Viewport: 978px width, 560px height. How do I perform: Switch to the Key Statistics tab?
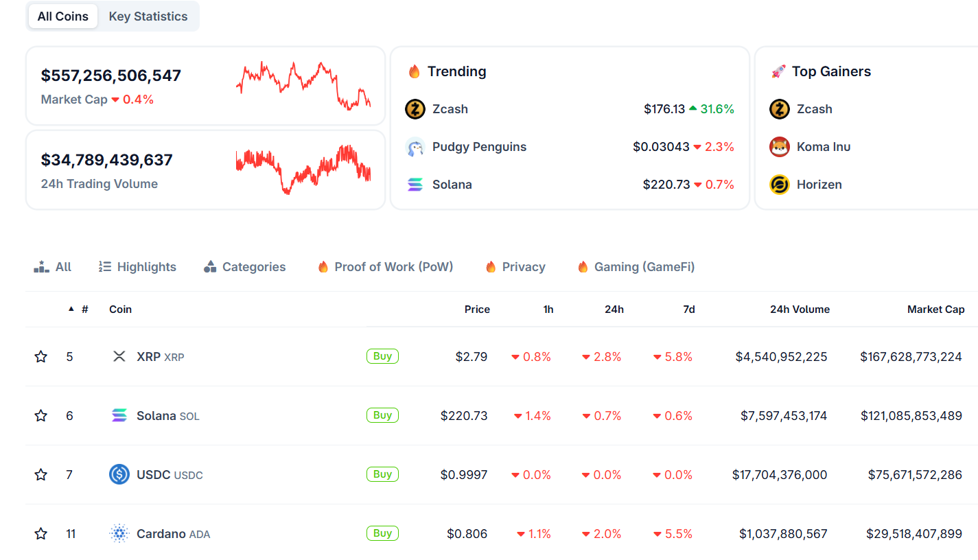point(148,16)
